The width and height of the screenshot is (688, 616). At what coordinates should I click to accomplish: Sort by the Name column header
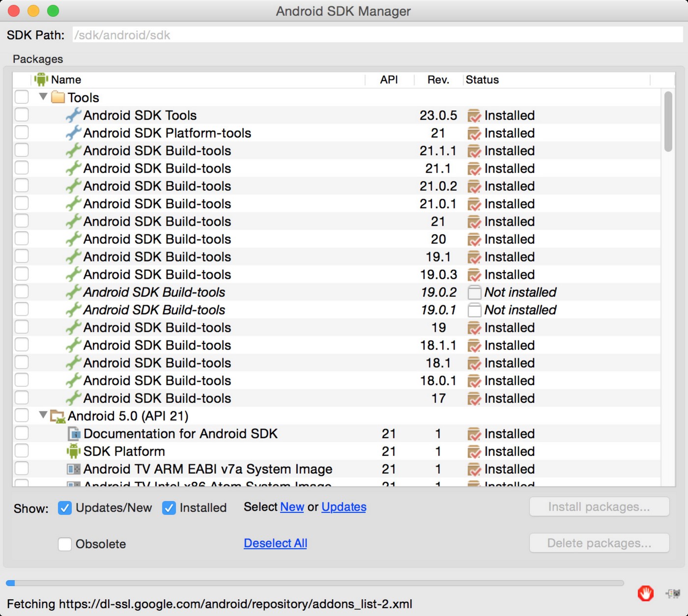coord(198,80)
